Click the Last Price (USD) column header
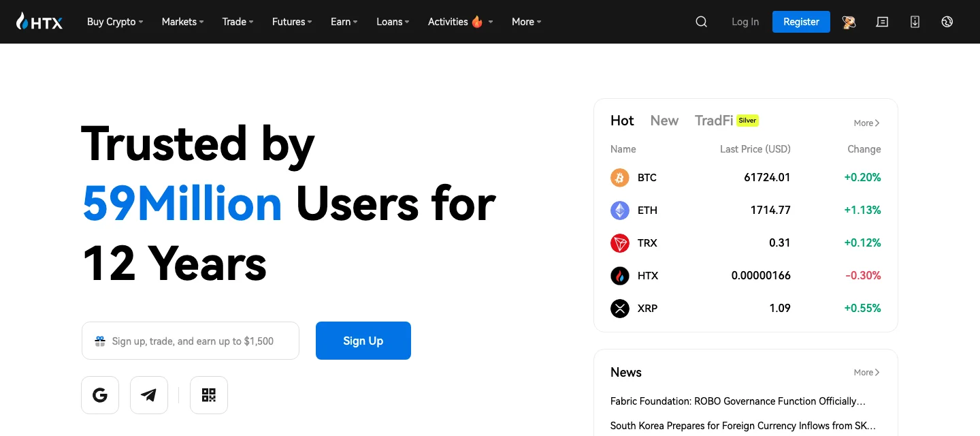Image resolution: width=980 pixels, height=436 pixels. (755, 149)
